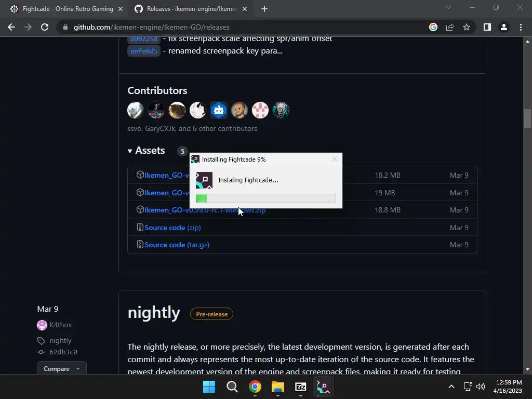Open commit 62db3c0
The height and width of the screenshot is (399, 532).
[63, 352]
